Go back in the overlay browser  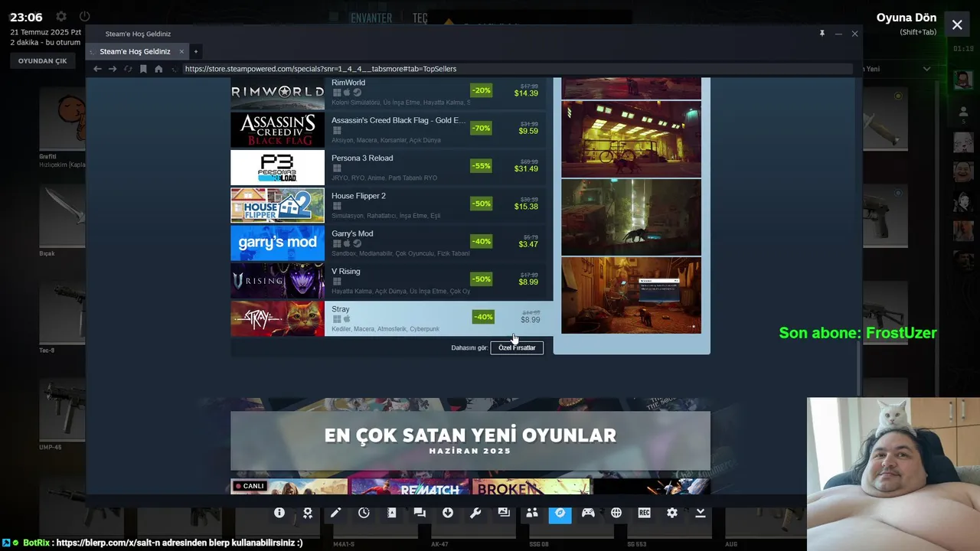[97, 69]
